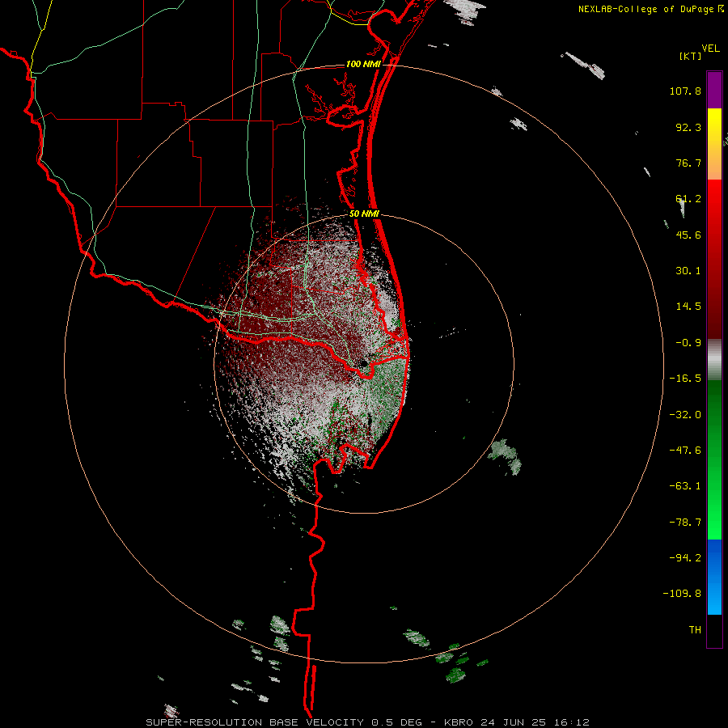Click the 14.5 legend value
The height and width of the screenshot is (728, 728).
(x=688, y=307)
